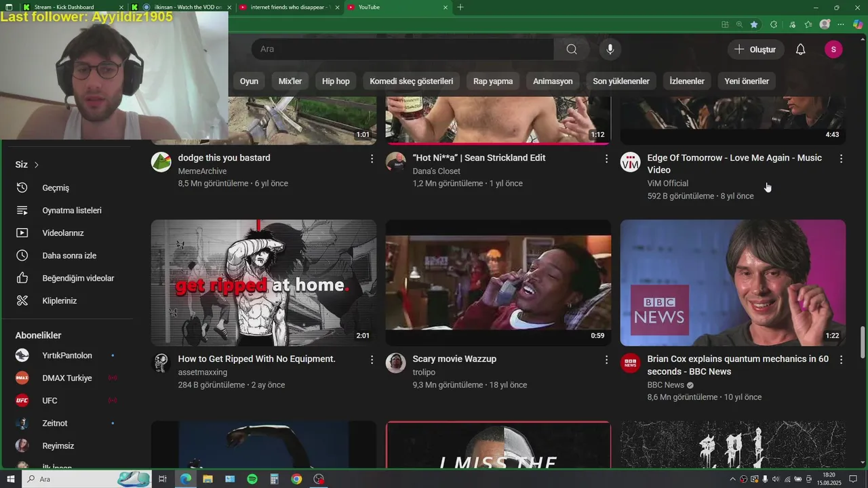The height and width of the screenshot is (488, 868).
Task: Select Komedi skeç gösterileri chip
Action: [412, 81]
